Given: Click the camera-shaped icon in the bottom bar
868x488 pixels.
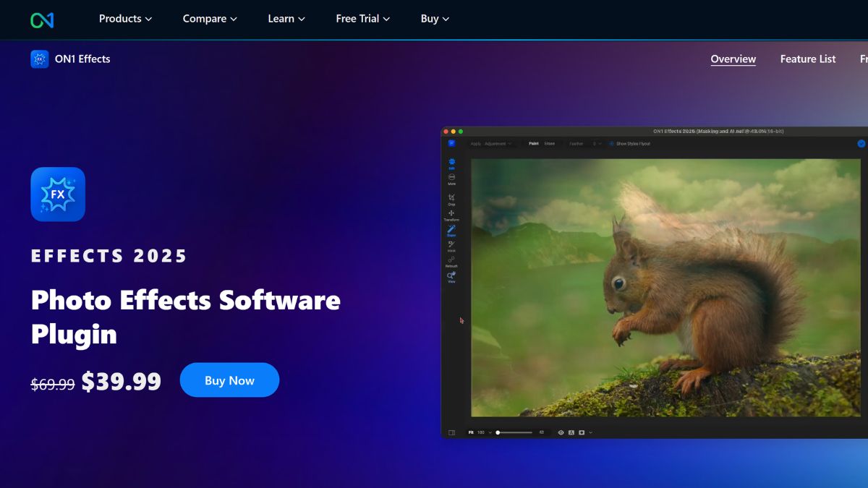Looking at the screenshot, I should 582,432.
